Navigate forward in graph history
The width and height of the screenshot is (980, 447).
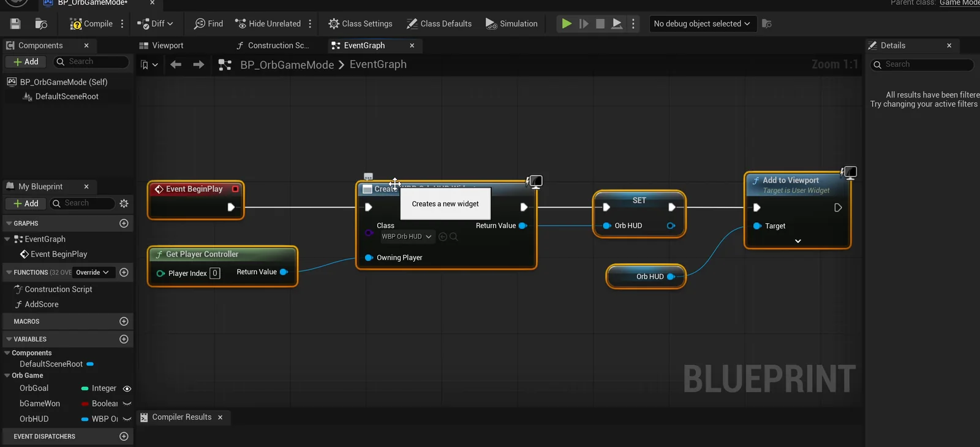(198, 64)
